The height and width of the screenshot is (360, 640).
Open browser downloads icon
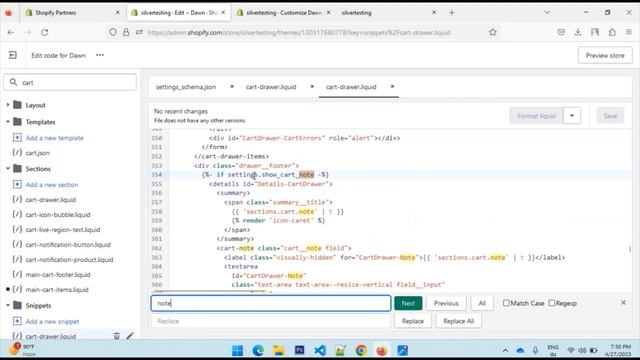(x=578, y=32)
